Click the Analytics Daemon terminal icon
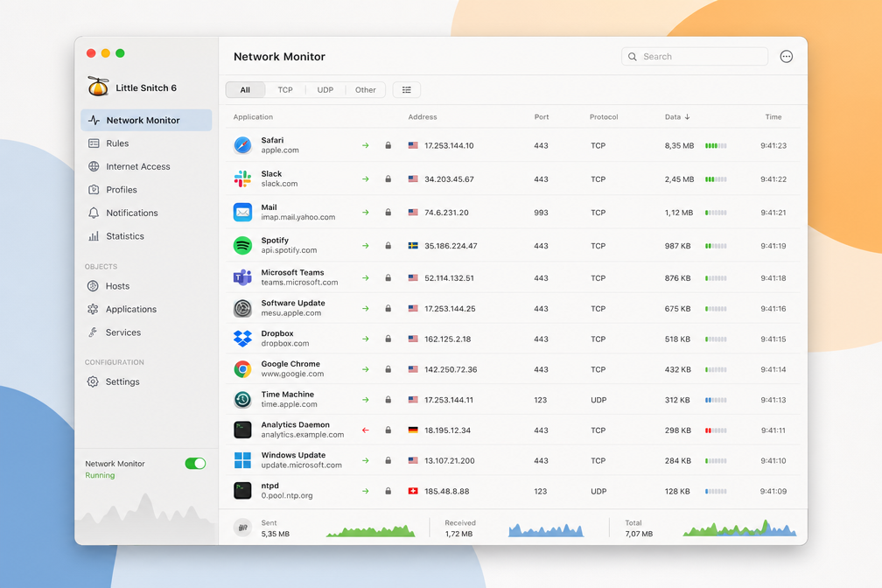This screenshot has width=882, height=588. (242, 430)
